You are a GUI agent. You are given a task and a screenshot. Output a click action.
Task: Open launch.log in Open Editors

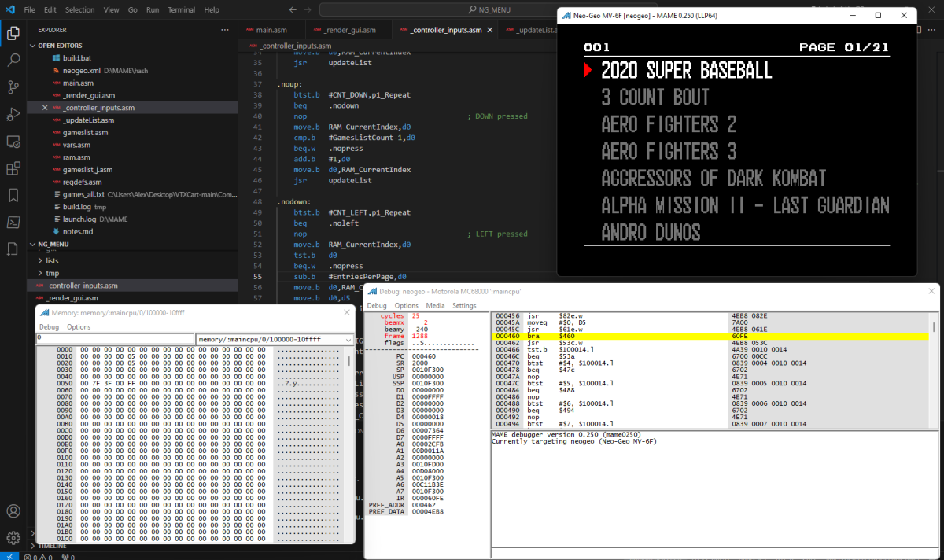coord(79,219)
